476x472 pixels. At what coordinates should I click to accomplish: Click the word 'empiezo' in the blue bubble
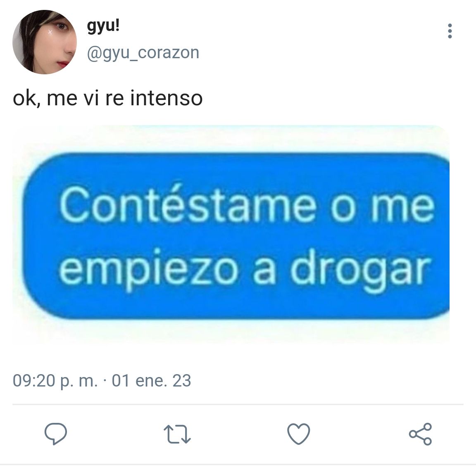point(148,270)
